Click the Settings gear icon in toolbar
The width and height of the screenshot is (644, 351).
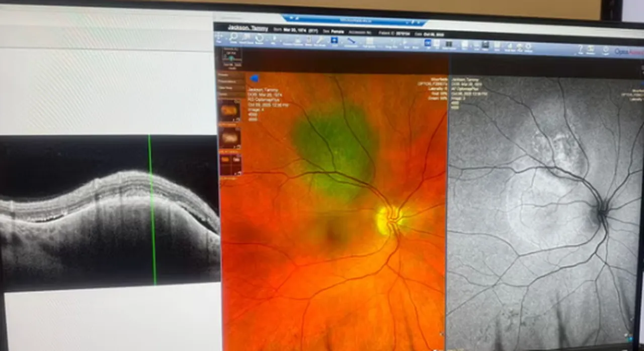pyautogui.click(x=528, y=47)
